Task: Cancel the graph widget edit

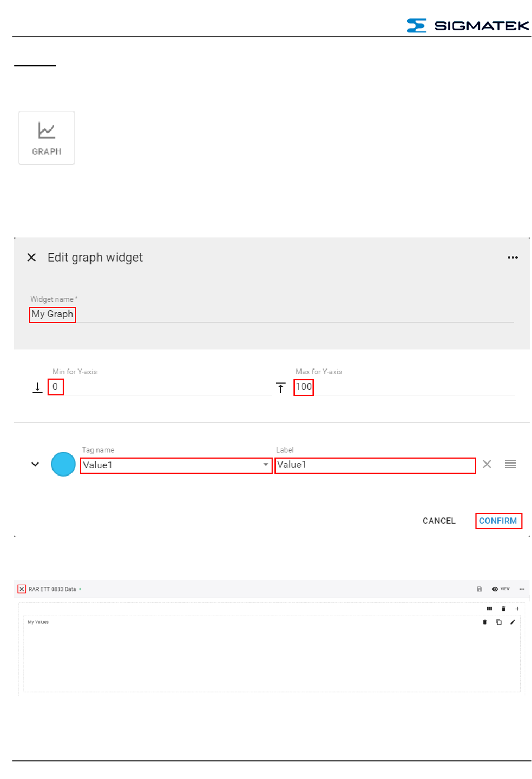Action: pyautogui.click(x=439, y=521)
